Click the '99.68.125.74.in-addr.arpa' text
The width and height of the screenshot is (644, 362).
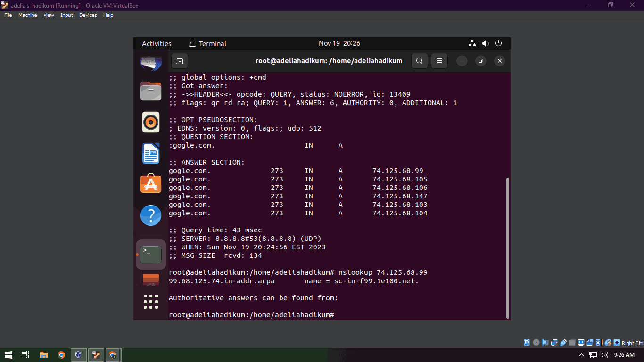222,281
